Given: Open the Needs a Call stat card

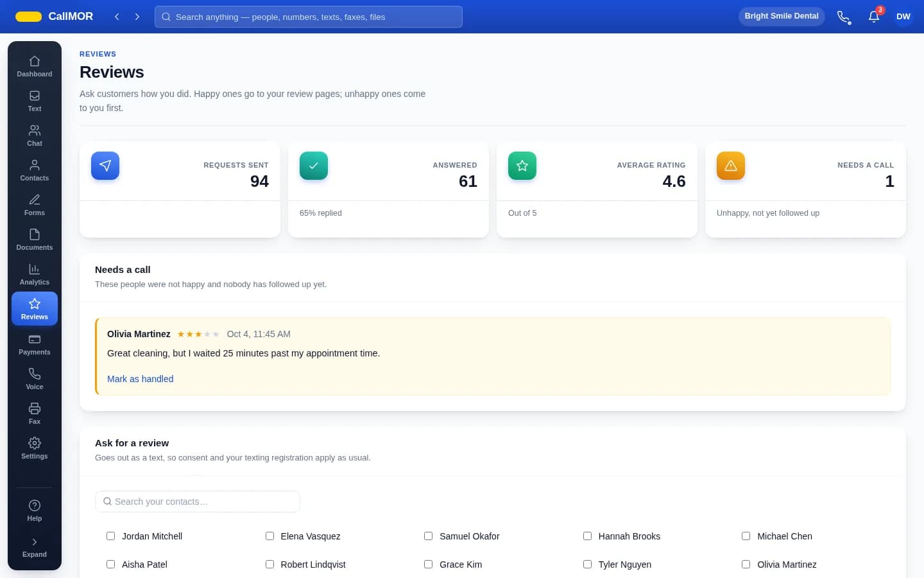Looking at the screenshot, I should coord(805,189).
